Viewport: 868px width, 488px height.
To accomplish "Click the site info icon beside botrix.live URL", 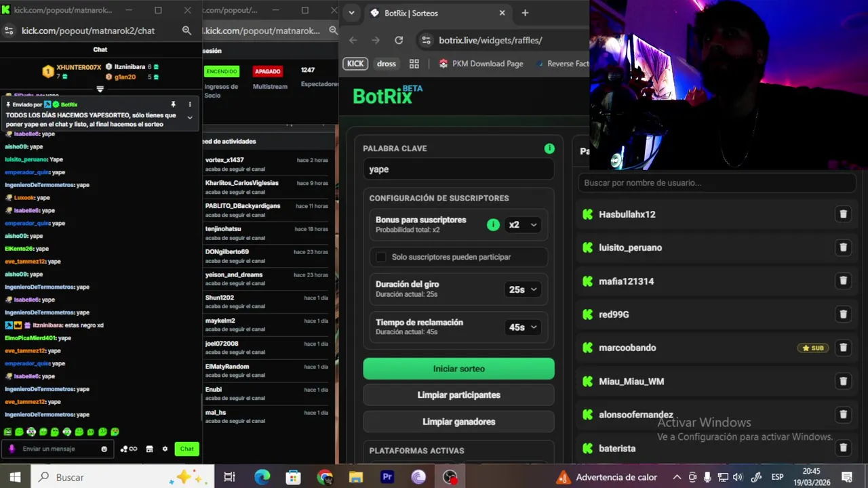I will click(x=426, y=40).
